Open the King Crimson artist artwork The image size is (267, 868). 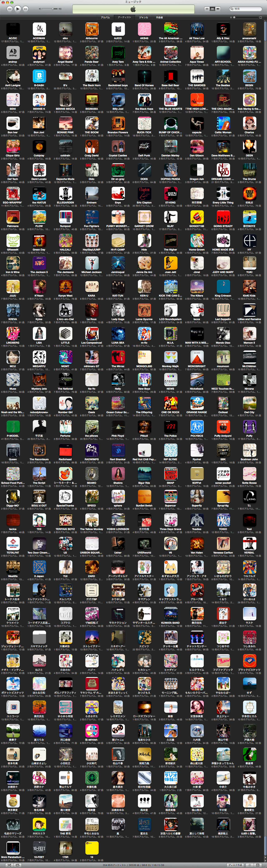[223, 287]
